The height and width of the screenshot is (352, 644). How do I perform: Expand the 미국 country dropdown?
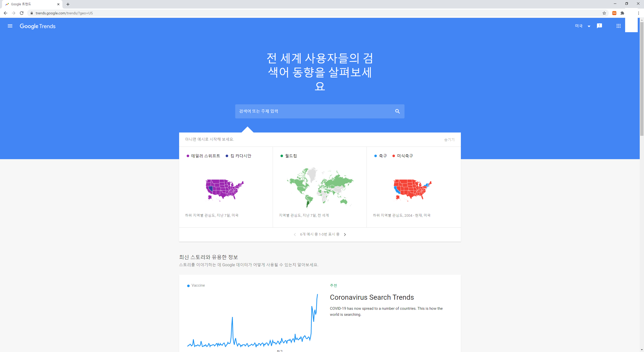(x=583, y=26)
